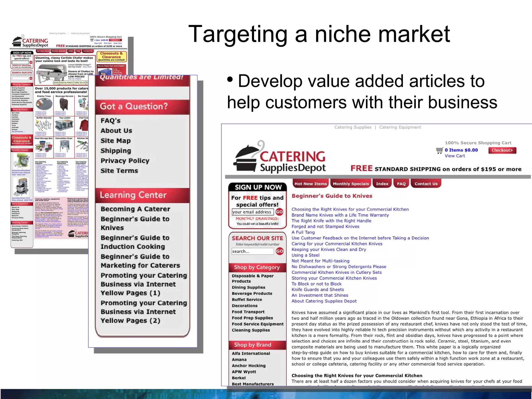The height and width of the screenshot is (399, 532).
Task: Select Decorations category
Action: click(x=245, y=306)
